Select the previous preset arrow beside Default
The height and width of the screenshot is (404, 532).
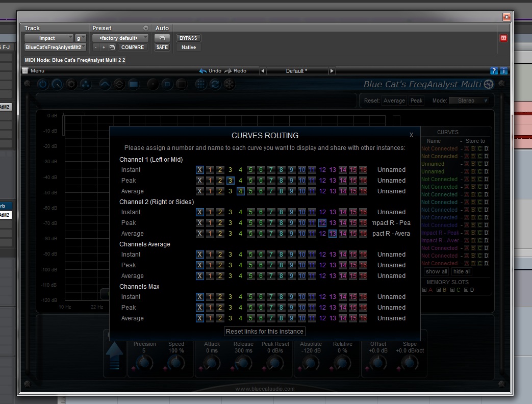pyautogui.click(x=263, y=71)
